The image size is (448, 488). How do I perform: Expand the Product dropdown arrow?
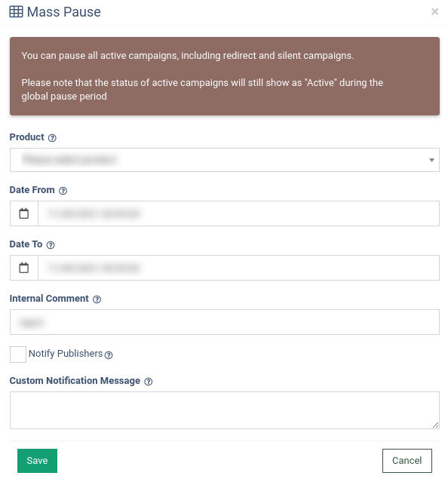pyautogui.click(x=431, y=160)
